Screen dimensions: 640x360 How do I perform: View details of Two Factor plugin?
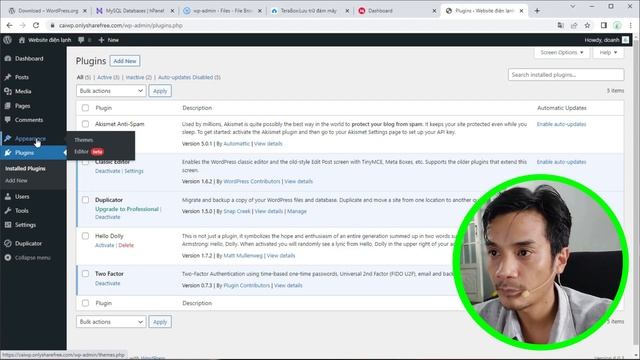click(x=288, y=286)
